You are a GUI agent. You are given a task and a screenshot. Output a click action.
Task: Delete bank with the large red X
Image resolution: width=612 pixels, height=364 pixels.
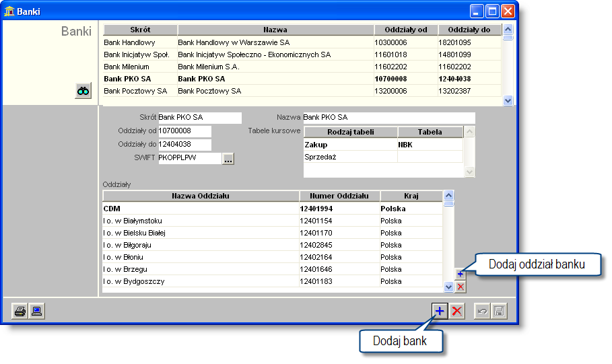[456, 312]
